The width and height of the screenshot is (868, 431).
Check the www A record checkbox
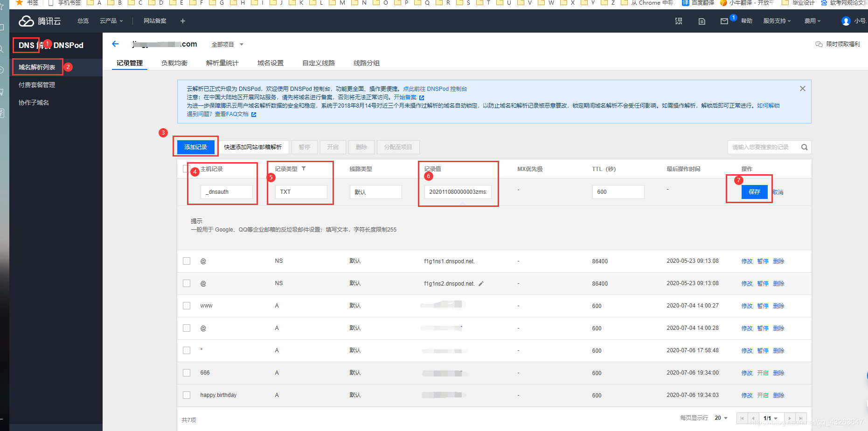pos(187,306)
